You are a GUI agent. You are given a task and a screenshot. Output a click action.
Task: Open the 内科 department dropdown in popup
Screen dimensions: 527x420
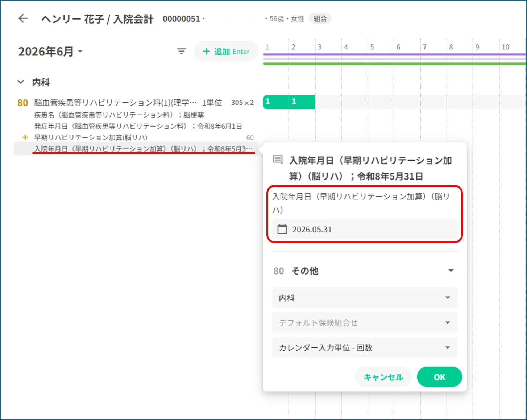coord(365,298)
